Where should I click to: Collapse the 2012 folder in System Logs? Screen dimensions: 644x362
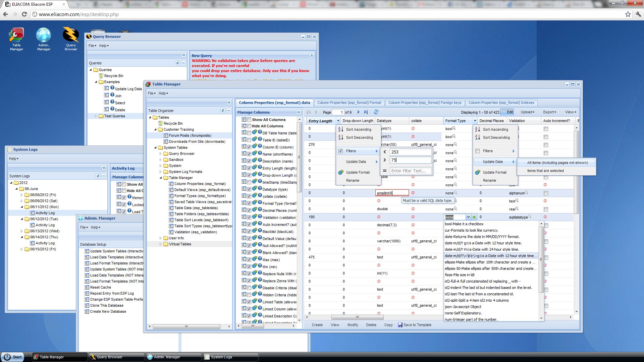point(11,183)
